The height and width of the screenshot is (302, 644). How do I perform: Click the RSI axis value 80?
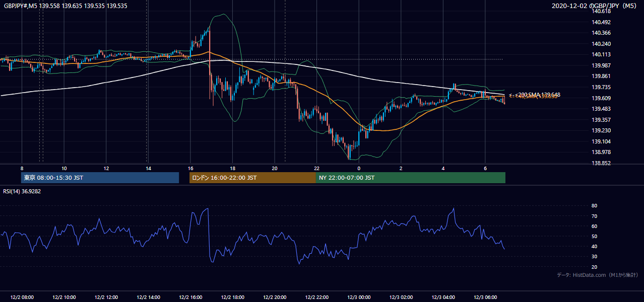tap(595, 206)
